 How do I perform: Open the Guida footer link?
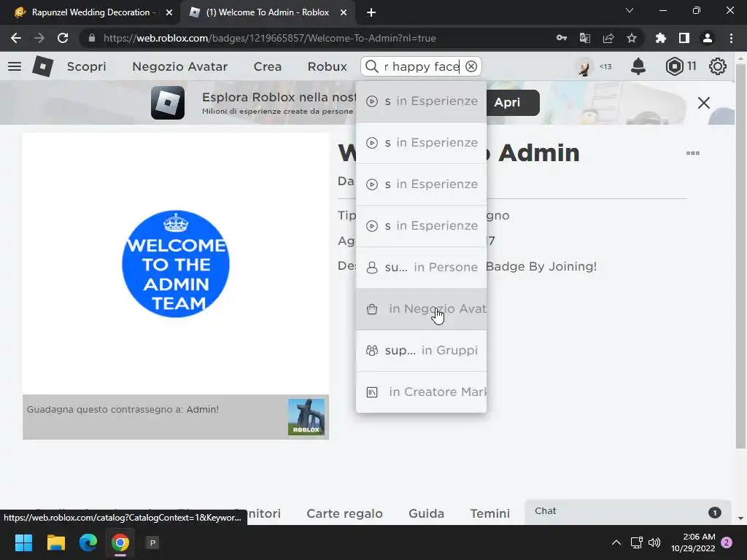pyautogui.click(x=426, y=513)
